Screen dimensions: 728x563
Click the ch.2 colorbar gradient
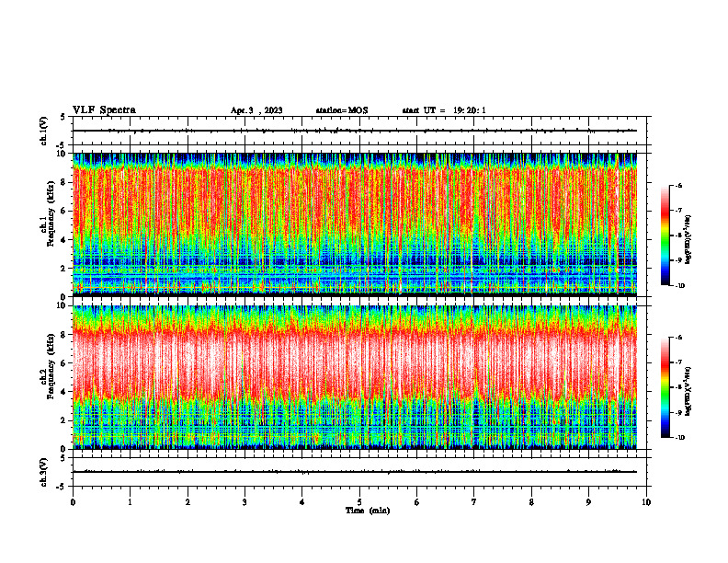pos(665,387)
